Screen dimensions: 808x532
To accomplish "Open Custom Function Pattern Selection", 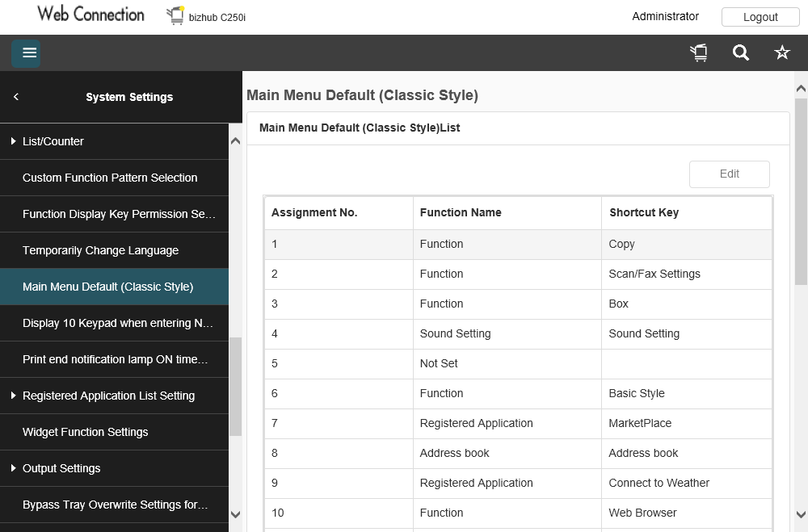I will pyautogui.click(x=110, y=178).
